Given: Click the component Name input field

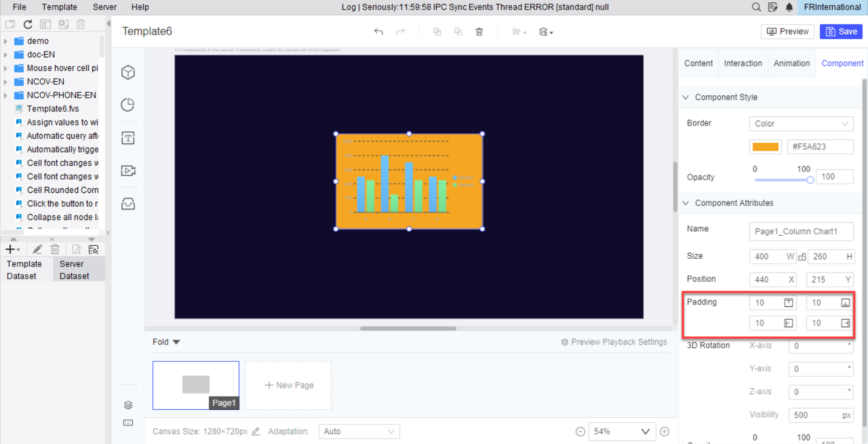Looking at the screenshot, I should pyautogui.click(x=801, y=231).
